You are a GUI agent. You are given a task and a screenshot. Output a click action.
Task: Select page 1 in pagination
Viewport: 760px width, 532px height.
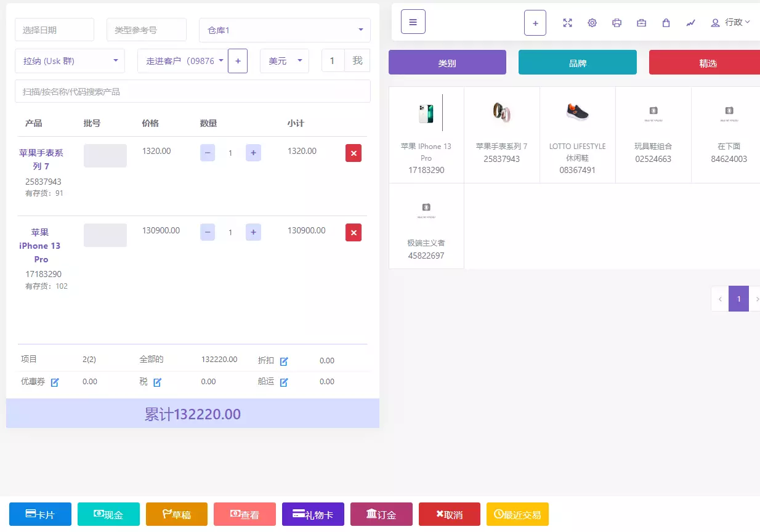point(738,299)
